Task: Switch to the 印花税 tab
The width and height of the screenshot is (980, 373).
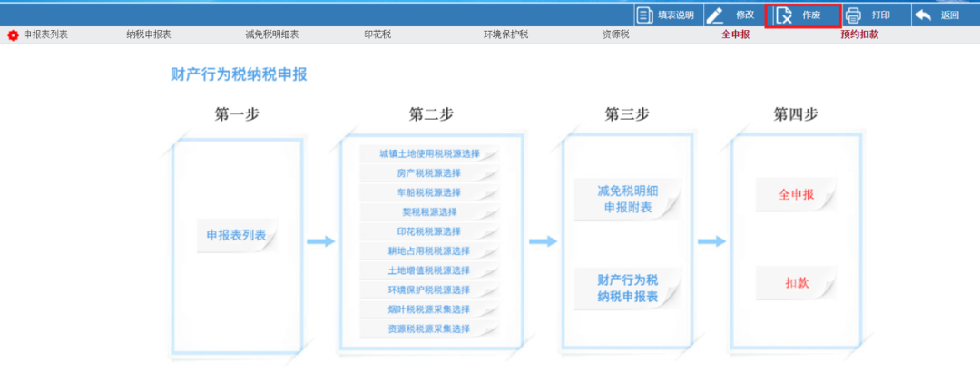Action: click(377, 35)
